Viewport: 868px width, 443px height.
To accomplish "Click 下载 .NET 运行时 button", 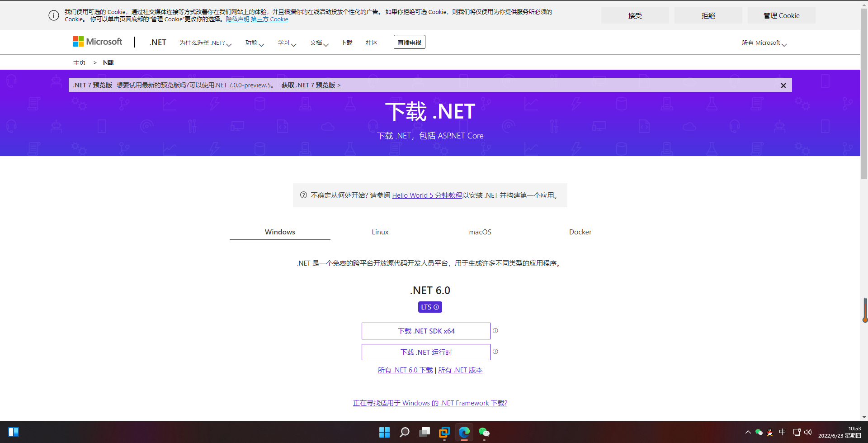I will tap(426, 352).
